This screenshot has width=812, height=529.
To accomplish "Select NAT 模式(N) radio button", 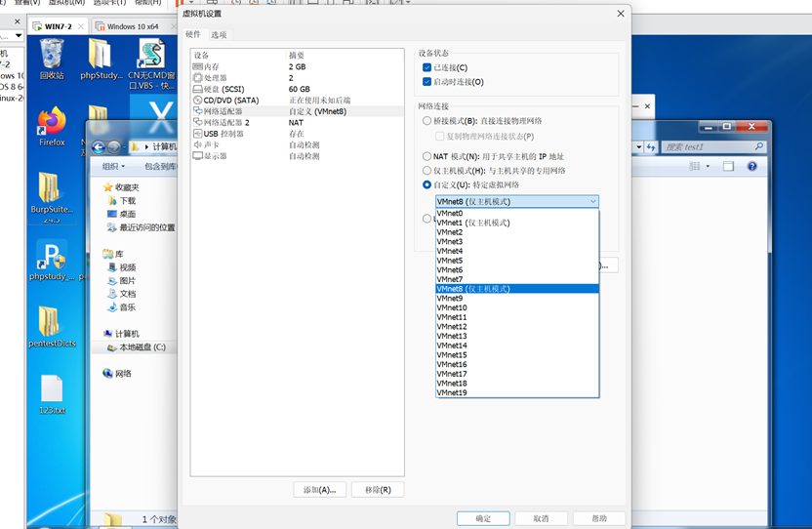I will 426,156.
